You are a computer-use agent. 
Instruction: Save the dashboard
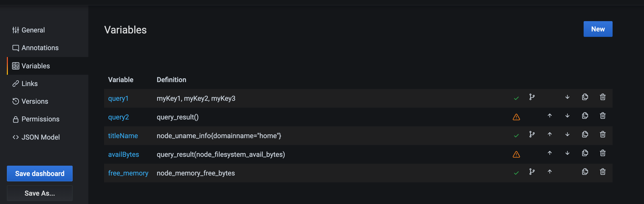point(40,174)
